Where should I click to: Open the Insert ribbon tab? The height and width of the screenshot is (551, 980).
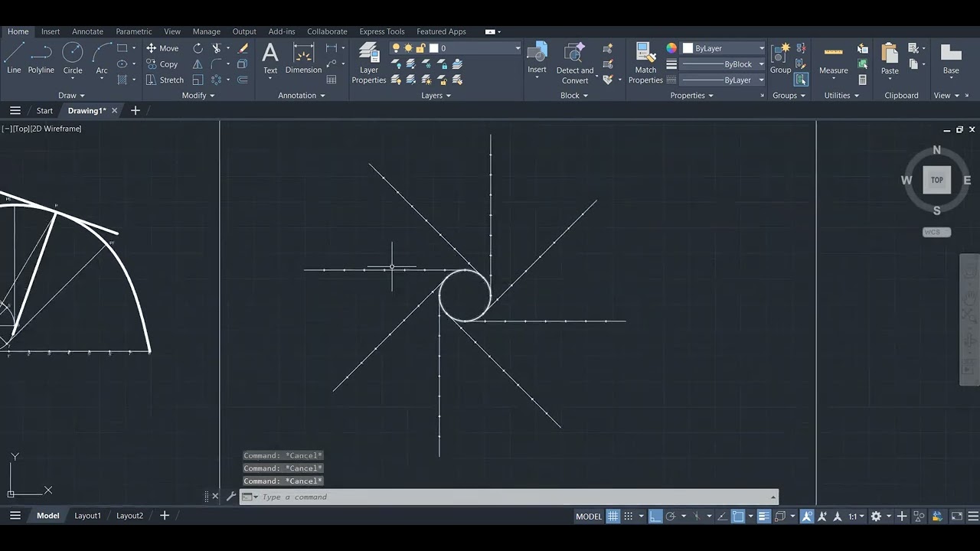coord(51,31)
